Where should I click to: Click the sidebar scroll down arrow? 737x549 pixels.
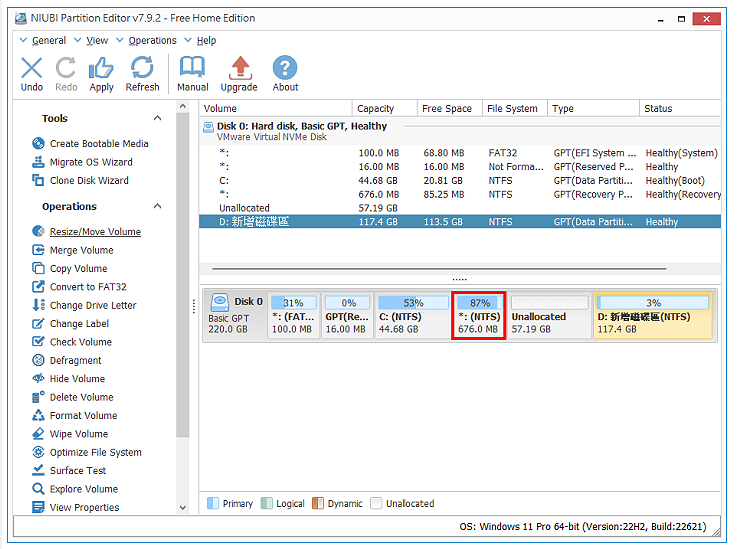pos(182,508)
